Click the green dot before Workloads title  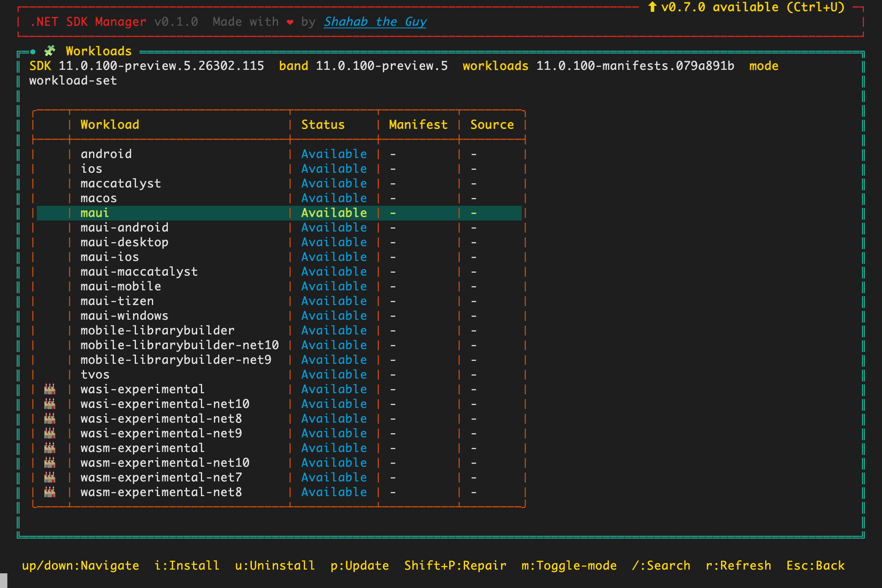coord(33,51)
